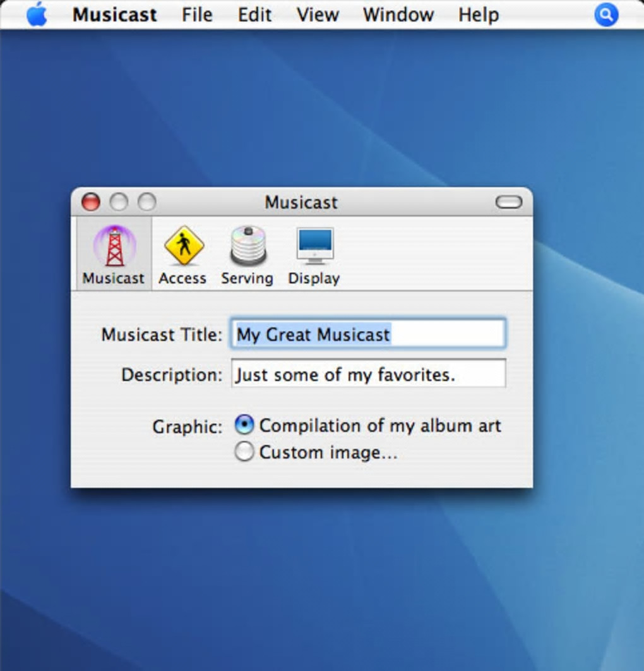Click the "Musicast Title:" label
The width and height of the screenshot is (644, 671).
point(162,335)
